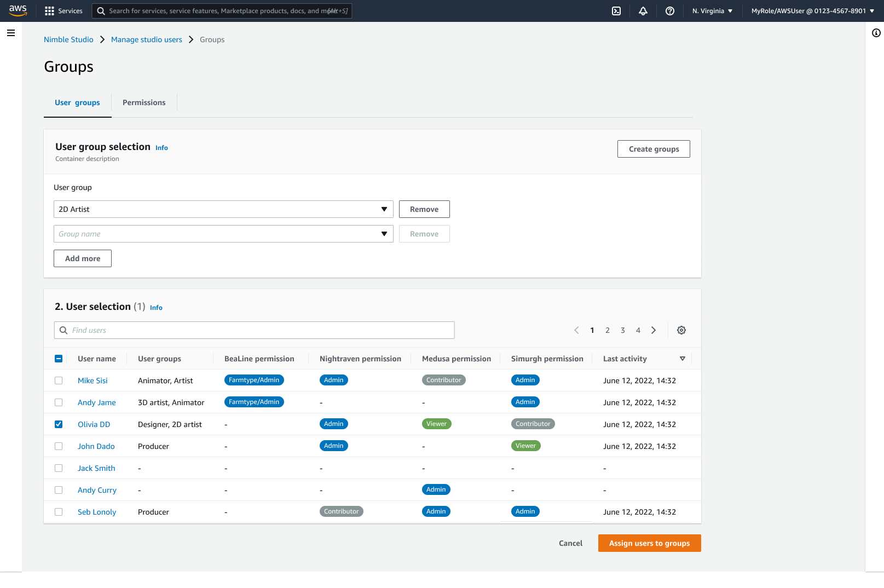
Task: Toggle the select-all users checkbox
Action: (59, 359)
